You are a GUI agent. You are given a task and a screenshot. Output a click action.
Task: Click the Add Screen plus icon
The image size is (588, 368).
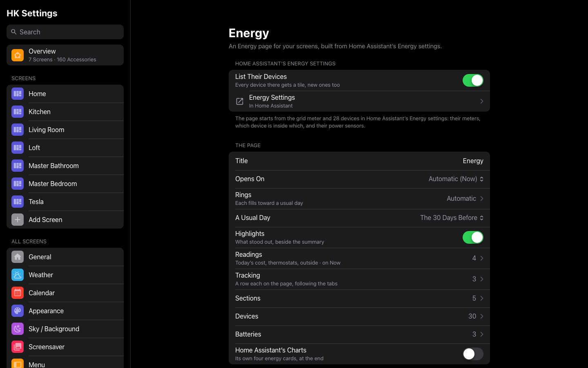(18, 220)
